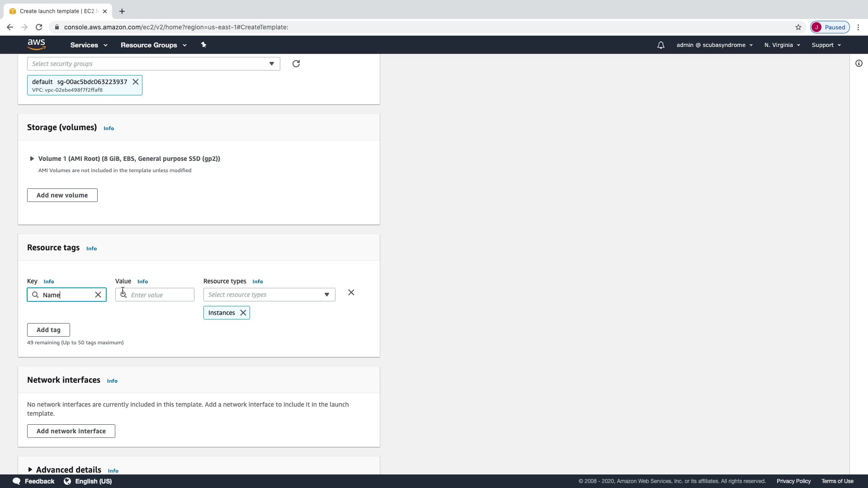The height and width of the screenshot is (488, 868).
Task: Remove the Instances resource type chip
Action: click(243, 313)
